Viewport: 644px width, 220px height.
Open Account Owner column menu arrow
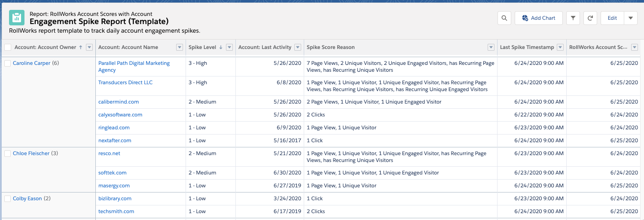click(89, 47)
